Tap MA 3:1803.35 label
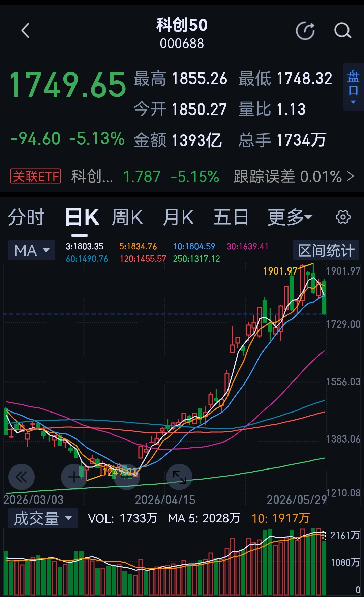 tap(85, 246)
